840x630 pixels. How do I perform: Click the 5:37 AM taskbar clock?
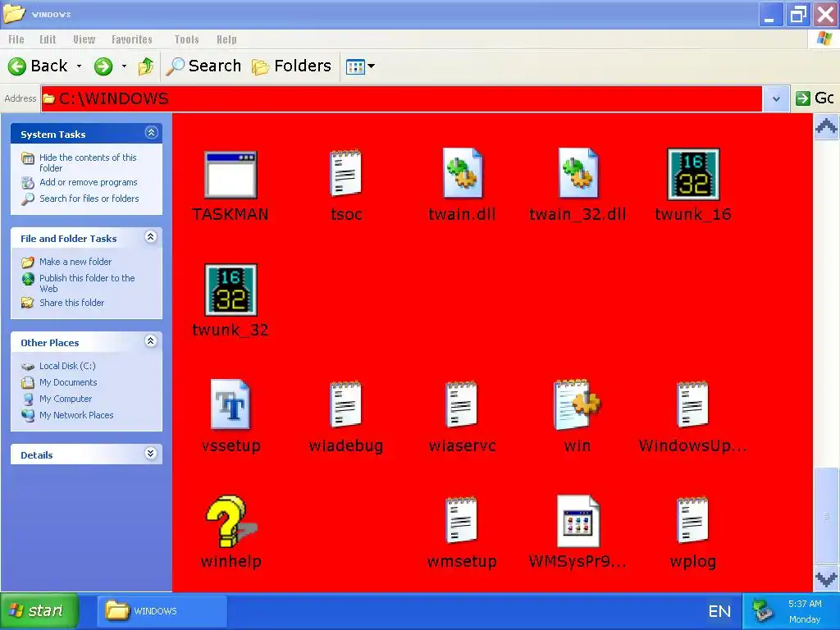[805, 604]
